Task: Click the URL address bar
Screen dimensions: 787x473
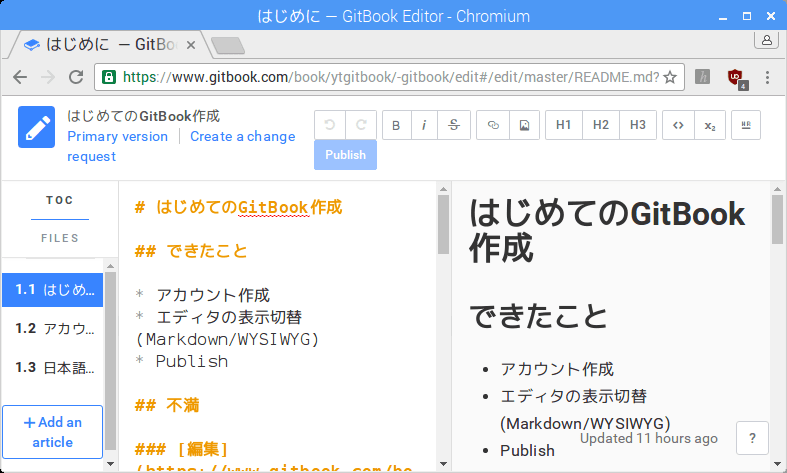Action: 390,77
